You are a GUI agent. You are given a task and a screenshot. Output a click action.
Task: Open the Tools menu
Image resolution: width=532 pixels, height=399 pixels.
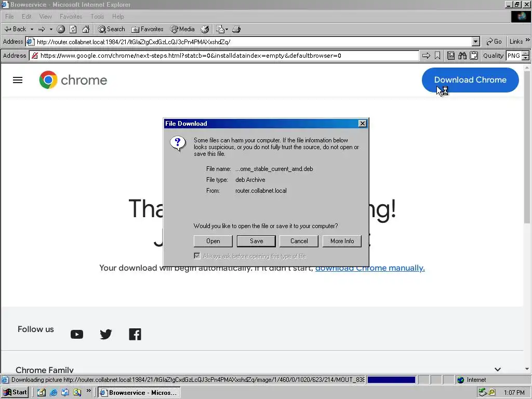(97, 17)
